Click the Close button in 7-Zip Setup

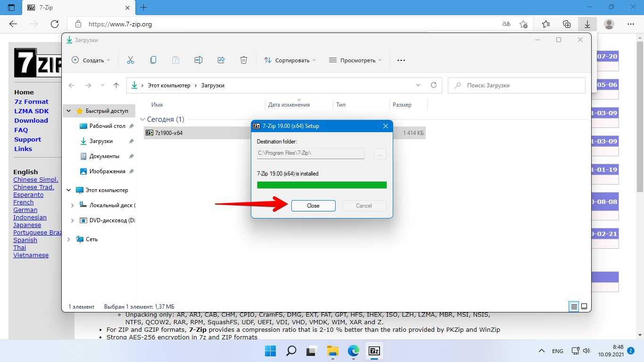click(x=313, y=206)
